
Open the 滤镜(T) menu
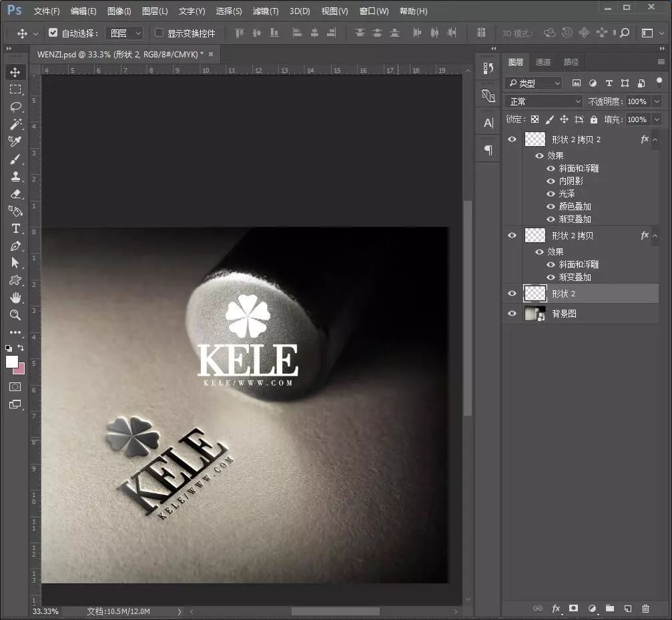[x=266, y=11]
